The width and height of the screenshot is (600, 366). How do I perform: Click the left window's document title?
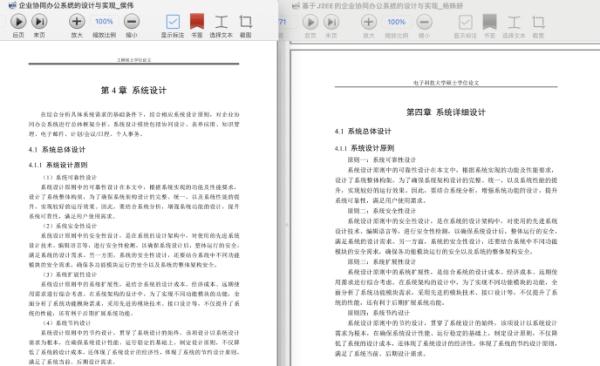[x=76, y=5]
